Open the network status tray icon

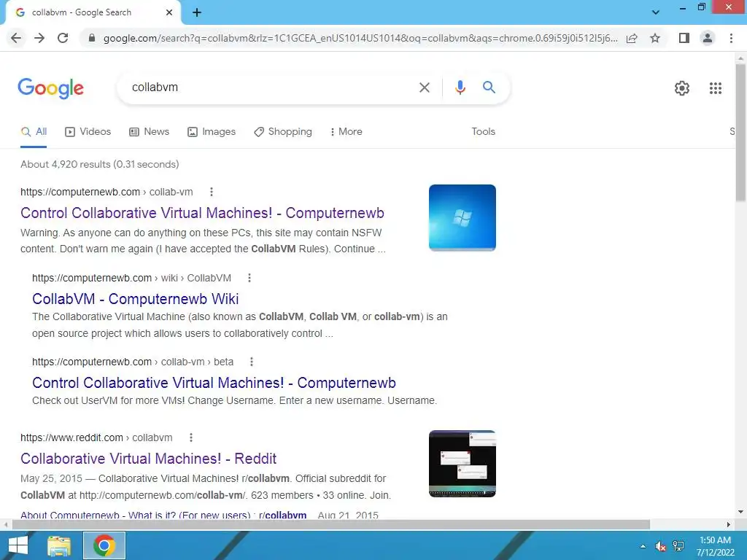(x=678, y=546)
